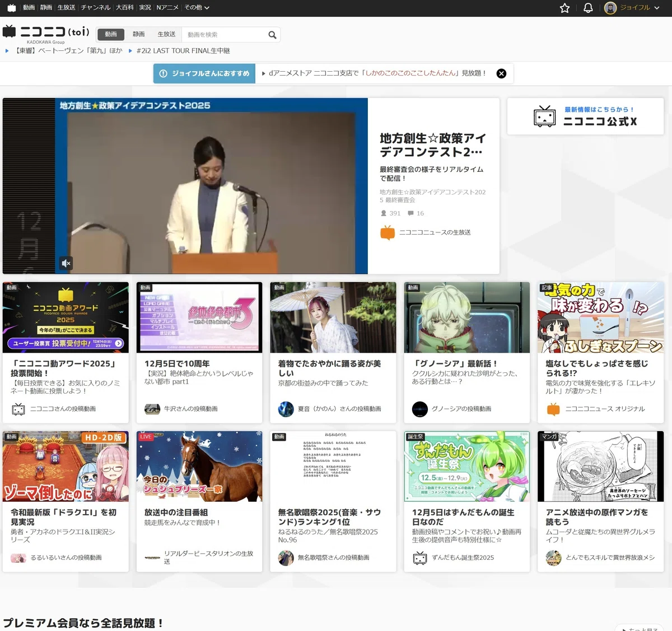Image resolution: width=672 pixels, height=631 pixels.
Task: Open ふしぎなスプーン article thumbnail
Action: point(601,317)
